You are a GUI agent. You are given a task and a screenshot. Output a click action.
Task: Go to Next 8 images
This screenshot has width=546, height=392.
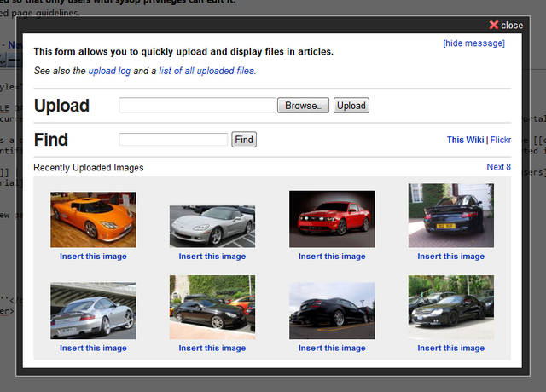[x=498, y=167]
